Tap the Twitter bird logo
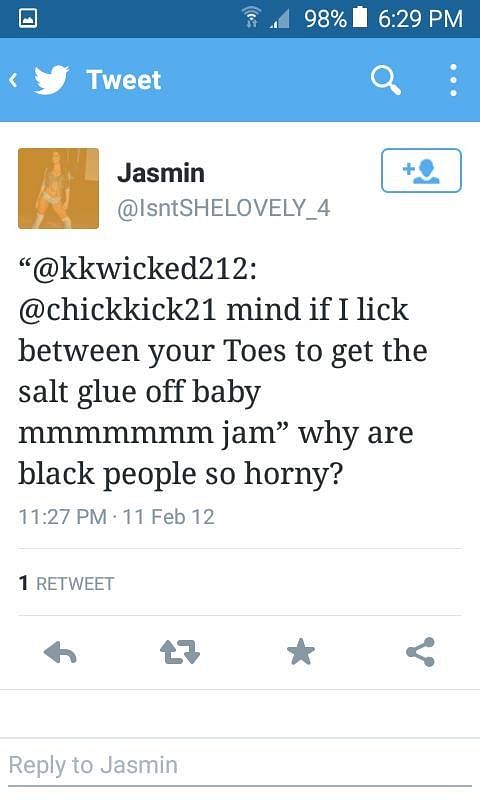Image resolution: width=480 pixels, height=800 pixels. coord(52,80)
